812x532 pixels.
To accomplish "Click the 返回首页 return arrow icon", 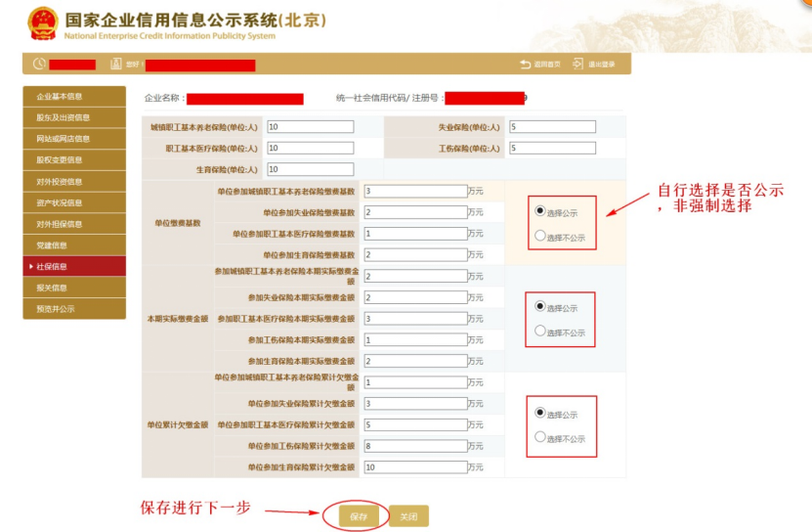I will (526, 65).
